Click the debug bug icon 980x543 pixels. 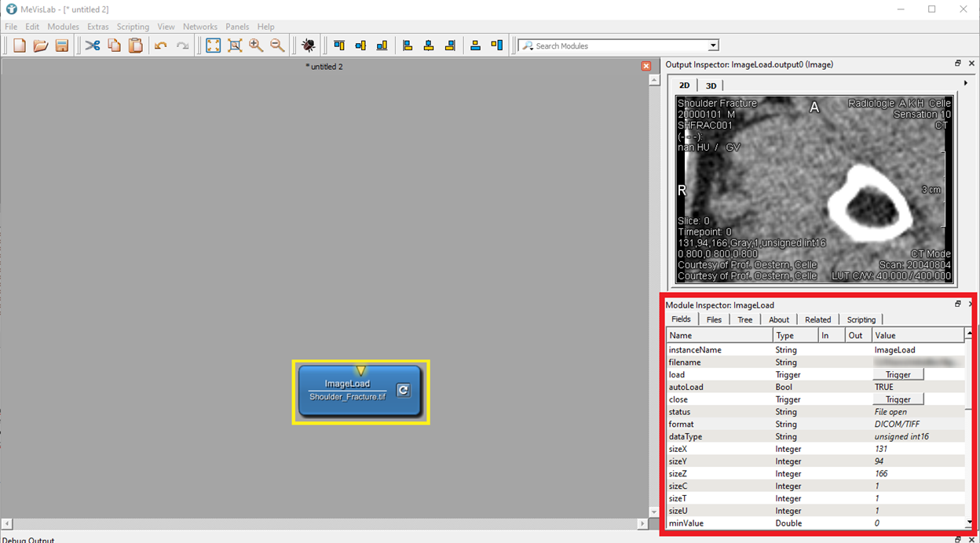308,46
